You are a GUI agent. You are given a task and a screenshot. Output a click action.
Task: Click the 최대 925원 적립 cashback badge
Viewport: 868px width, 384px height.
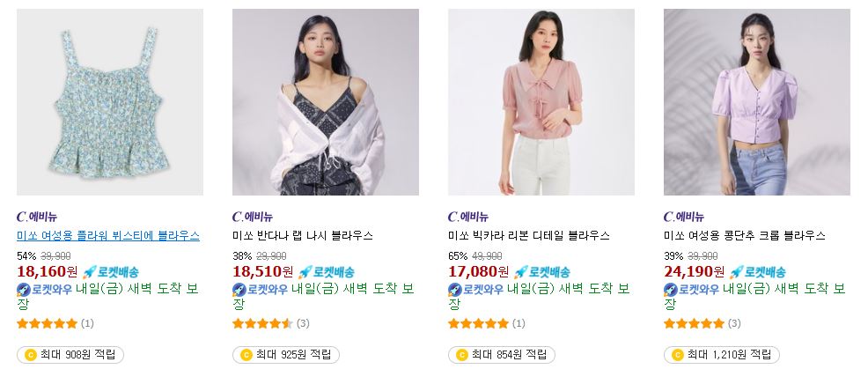tap(285, 355)
